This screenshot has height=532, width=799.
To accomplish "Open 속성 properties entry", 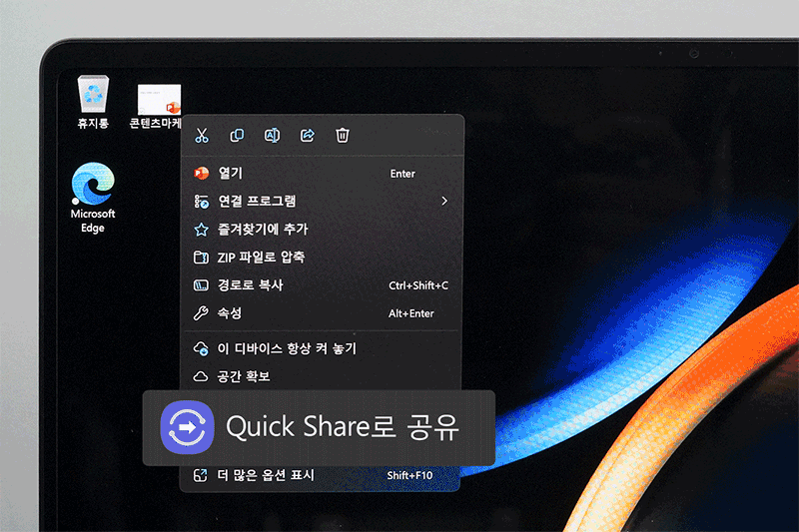I will point(322,313).
